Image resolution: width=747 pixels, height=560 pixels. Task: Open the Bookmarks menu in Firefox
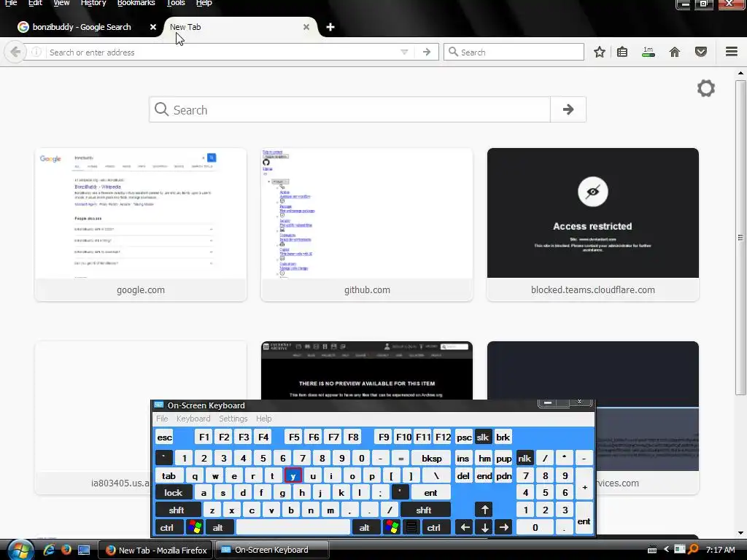[x=136, y=4]
